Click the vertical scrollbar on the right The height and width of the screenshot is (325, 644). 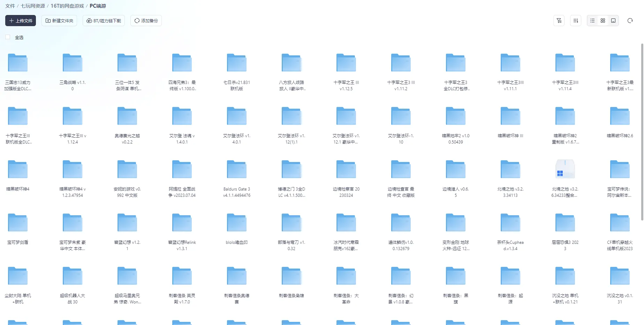point(642,132)
